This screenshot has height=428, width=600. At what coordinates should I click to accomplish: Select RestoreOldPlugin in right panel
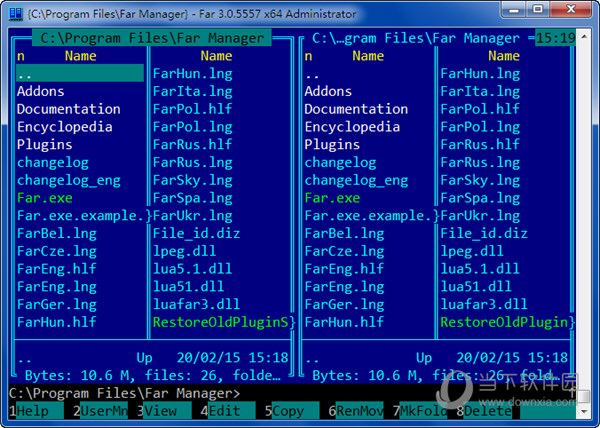click(507, 322)
